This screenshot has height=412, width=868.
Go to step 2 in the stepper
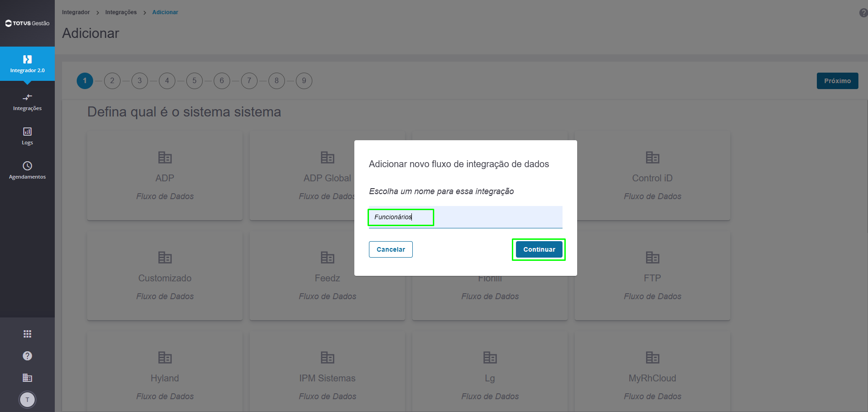coord(112,81)
